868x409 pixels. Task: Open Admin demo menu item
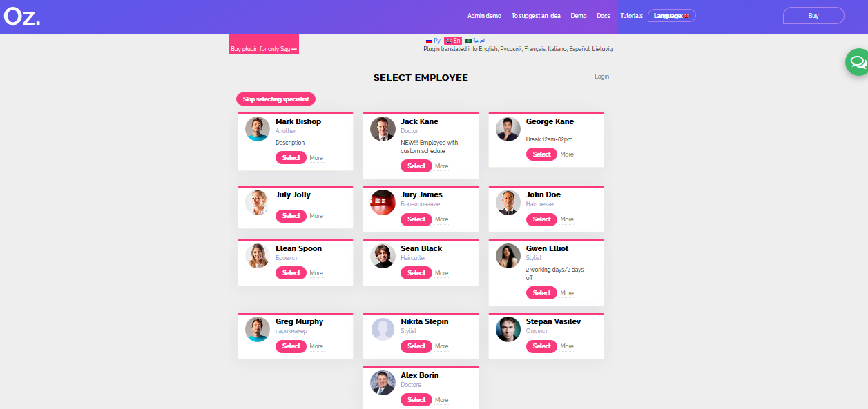pos(484,16)
